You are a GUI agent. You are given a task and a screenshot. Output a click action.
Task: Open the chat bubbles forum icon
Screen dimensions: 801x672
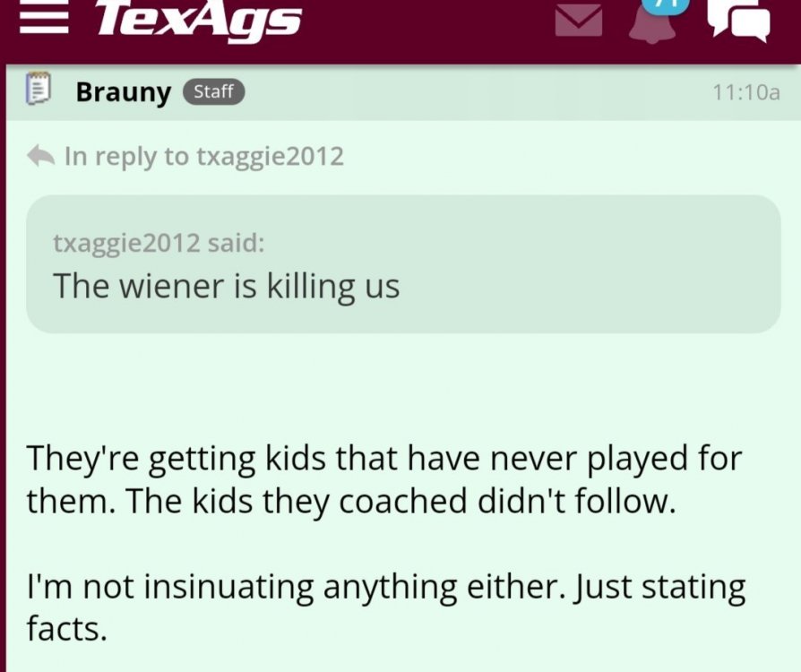pyautogui.click(x=738, y=20)
